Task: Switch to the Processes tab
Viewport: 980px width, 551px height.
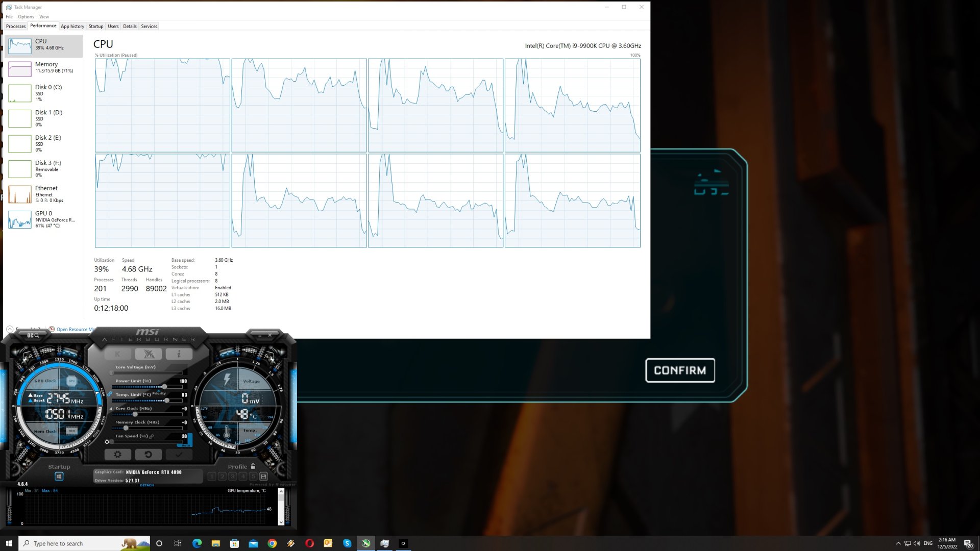Action: click(x=16, y=27)
